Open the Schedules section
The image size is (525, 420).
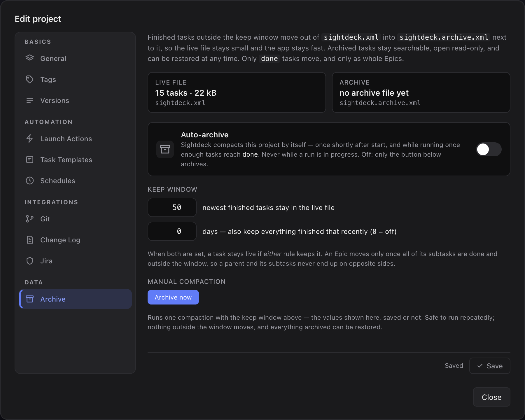pyautogui.click(x=75, y=181)
